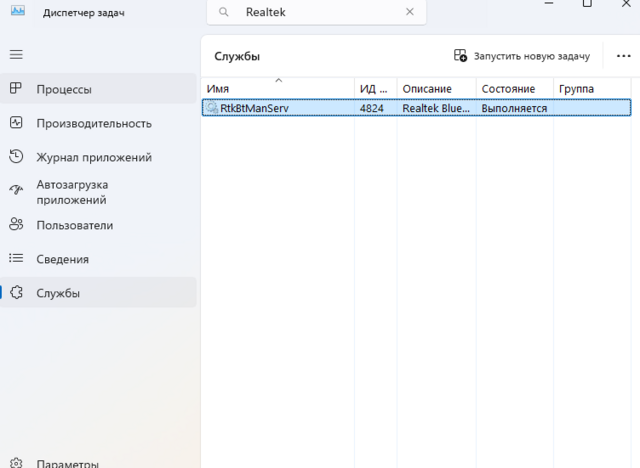Click the Процессы icon in sidebar

[x=16, y=89]
